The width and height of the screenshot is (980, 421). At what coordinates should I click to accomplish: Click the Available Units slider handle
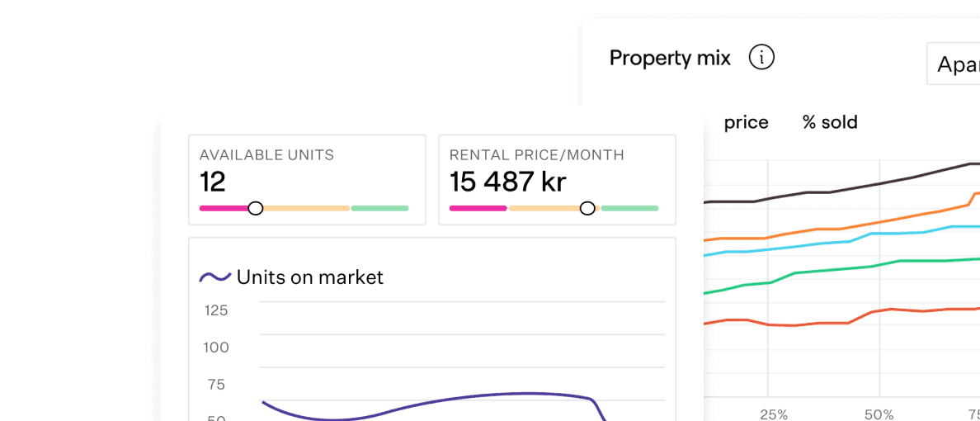tap(256, 208)
